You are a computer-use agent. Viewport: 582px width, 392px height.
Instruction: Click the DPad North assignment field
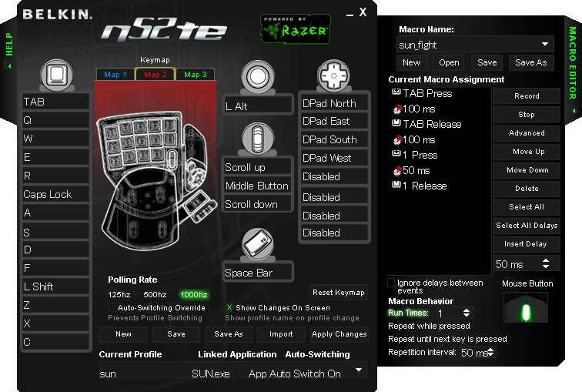[334, 103]
